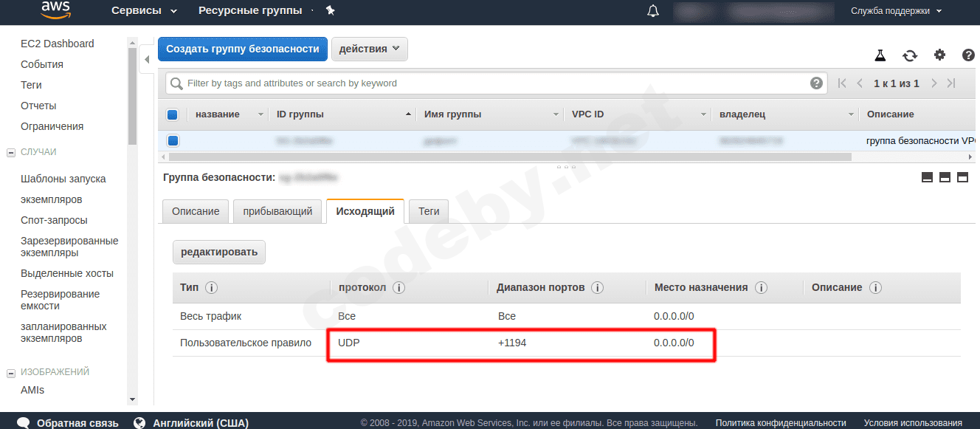Toggle the security group row checkbox
The image size is (980, 429).
coord(172,140)
